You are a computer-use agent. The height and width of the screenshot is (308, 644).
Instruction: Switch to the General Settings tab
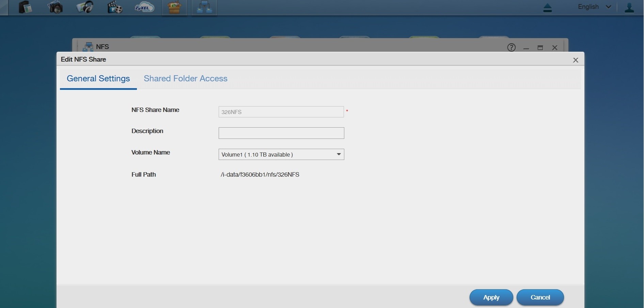98,79
